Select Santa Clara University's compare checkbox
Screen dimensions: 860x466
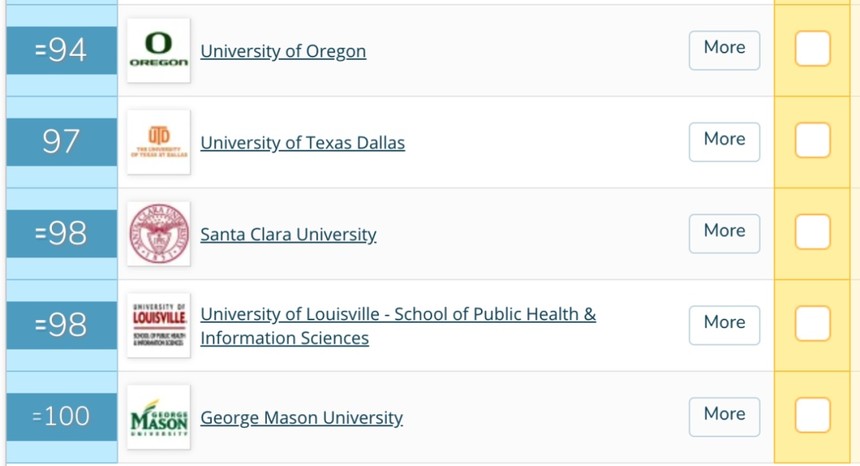pyautogui.click(x=812, y=232)
